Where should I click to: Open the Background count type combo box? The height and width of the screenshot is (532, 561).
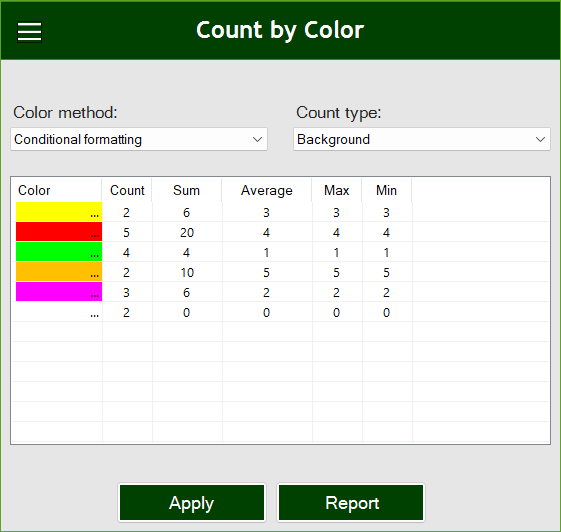tap(422, 139)
